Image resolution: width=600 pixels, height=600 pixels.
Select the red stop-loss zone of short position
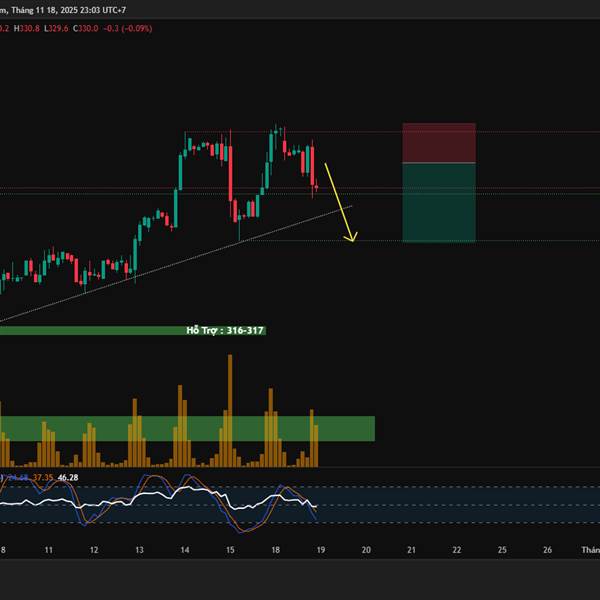[x=439, y=143]
